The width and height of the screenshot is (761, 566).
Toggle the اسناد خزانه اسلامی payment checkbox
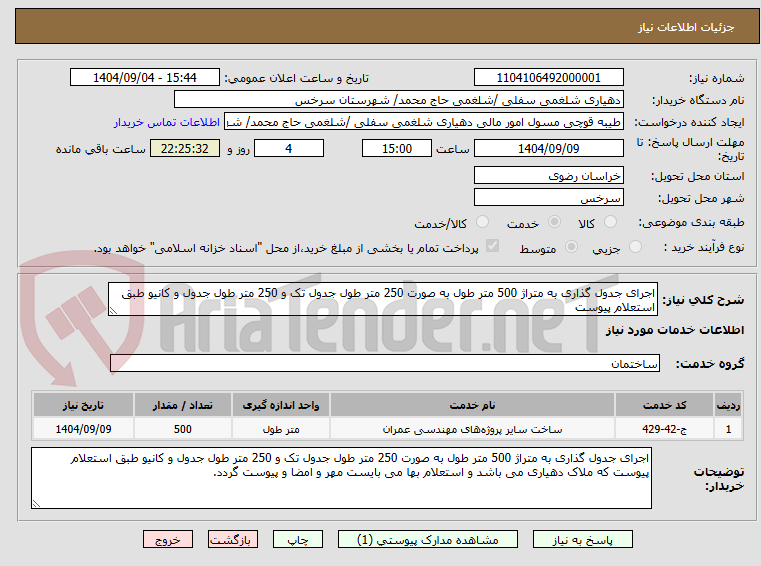(x=492, y=246)
